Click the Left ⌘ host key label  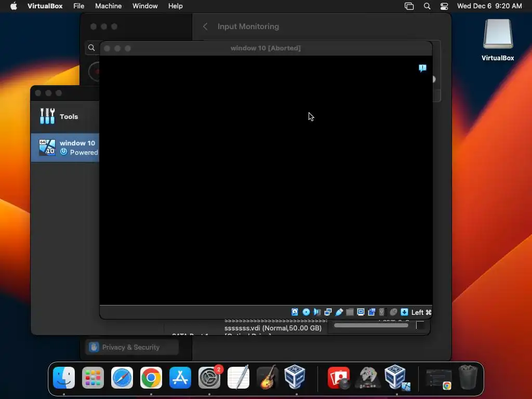(x=421, y=312)
